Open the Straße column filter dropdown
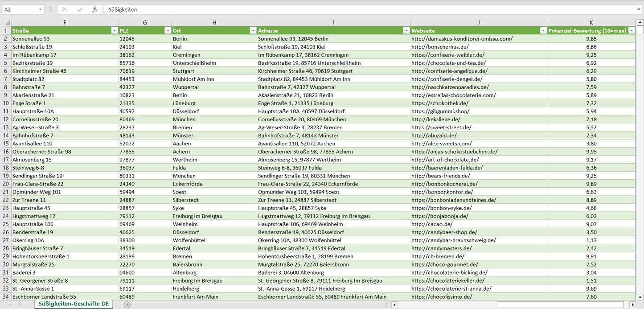The image size is (644, 309). (x=114, y=31)
